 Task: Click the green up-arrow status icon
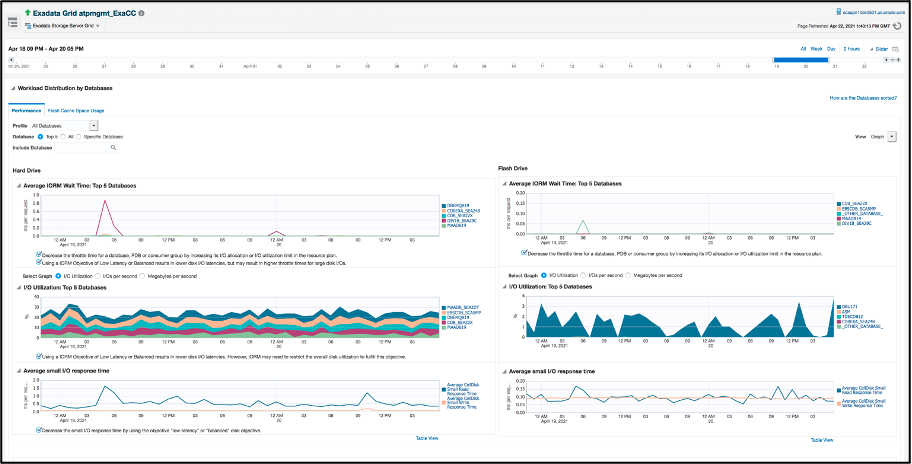(x=27, y=12)
